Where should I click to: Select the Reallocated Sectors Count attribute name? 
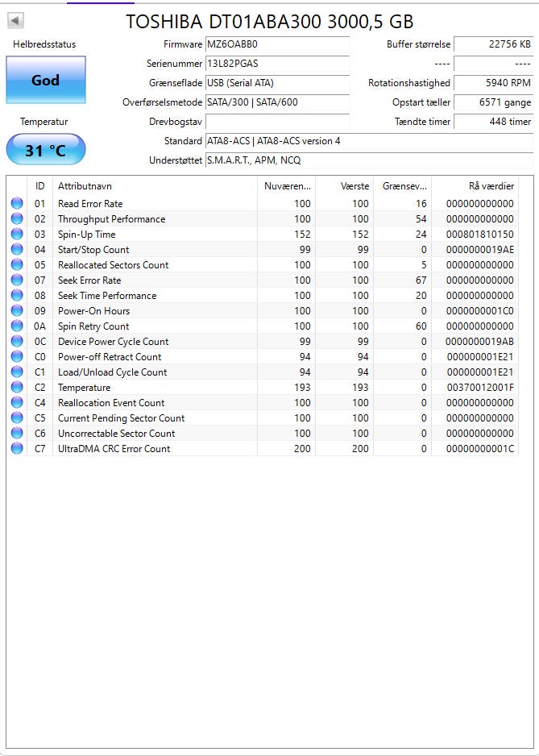(x=114, y=264)
